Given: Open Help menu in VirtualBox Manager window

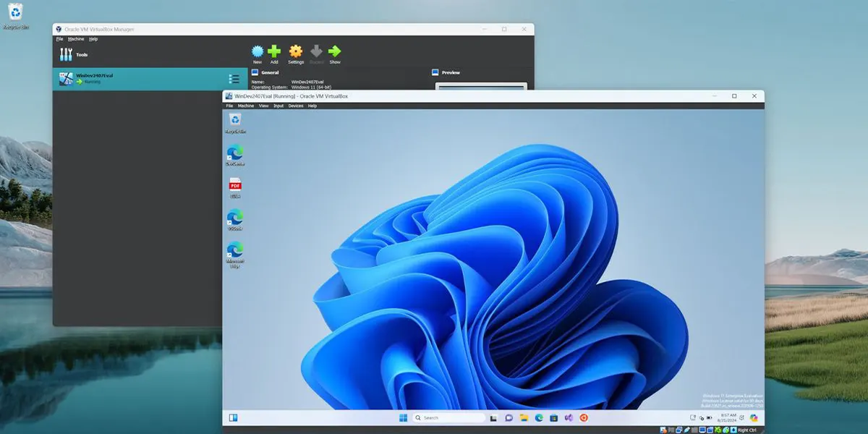Looking at the screenshot, I should click(93, 39).
